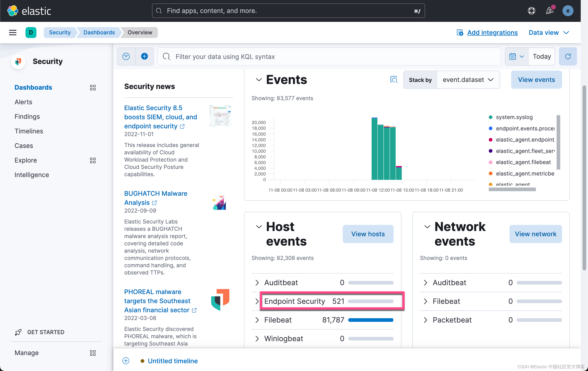Open the Dashboards submenu grid icon
This screenshot has height=371, width=588.
(93, 87)
